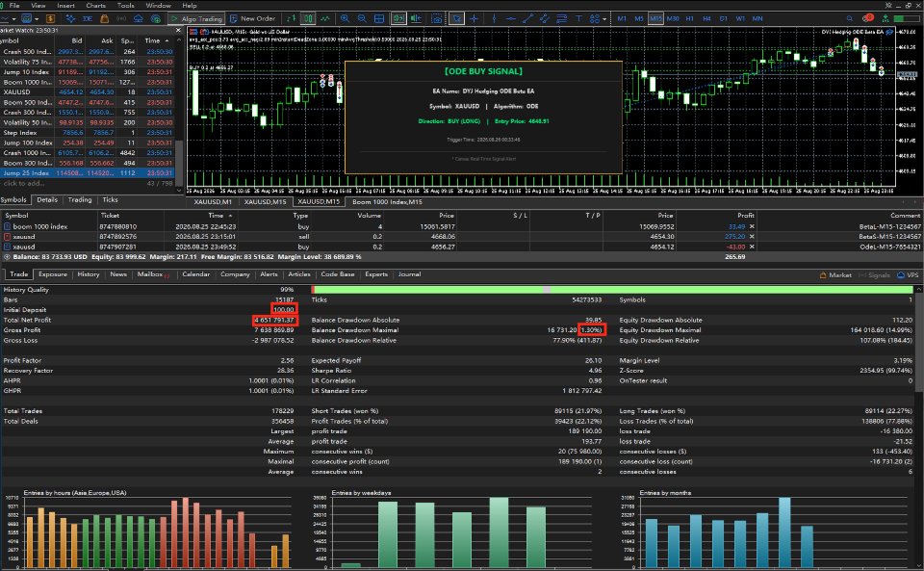Open the Charts menu
924x571 pixels.
(95, 6)
